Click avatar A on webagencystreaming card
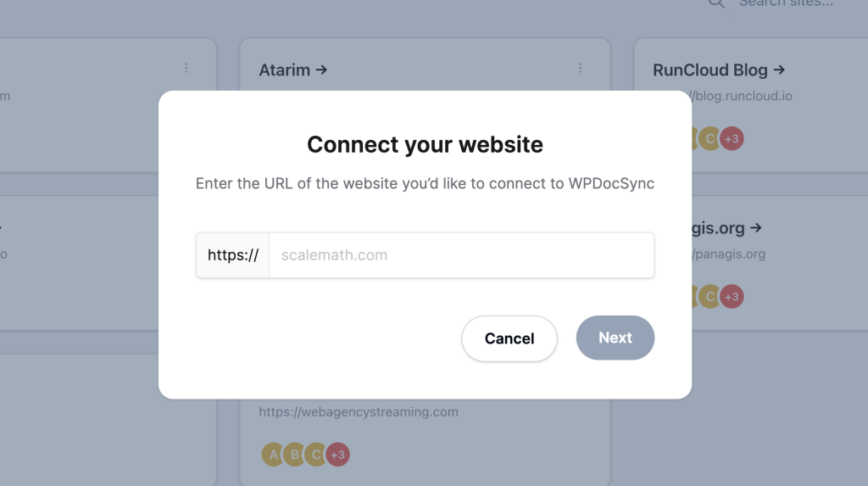The image size is (868, 486). tap(273, 455)
